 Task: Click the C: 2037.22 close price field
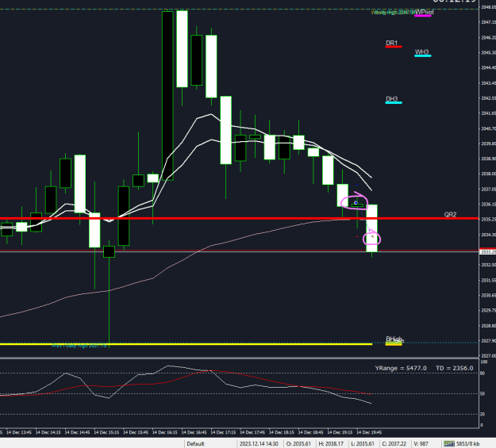(394, 443)
